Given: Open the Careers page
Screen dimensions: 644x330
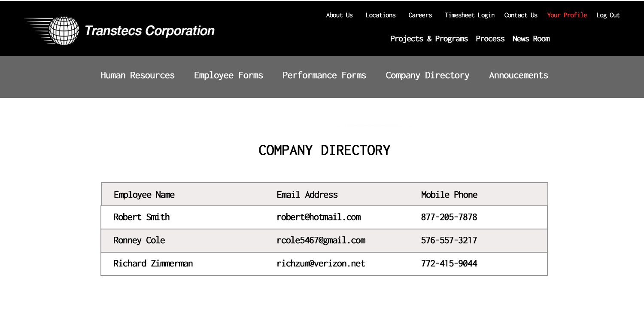Looking at the screenshot, I should point(420,15).
